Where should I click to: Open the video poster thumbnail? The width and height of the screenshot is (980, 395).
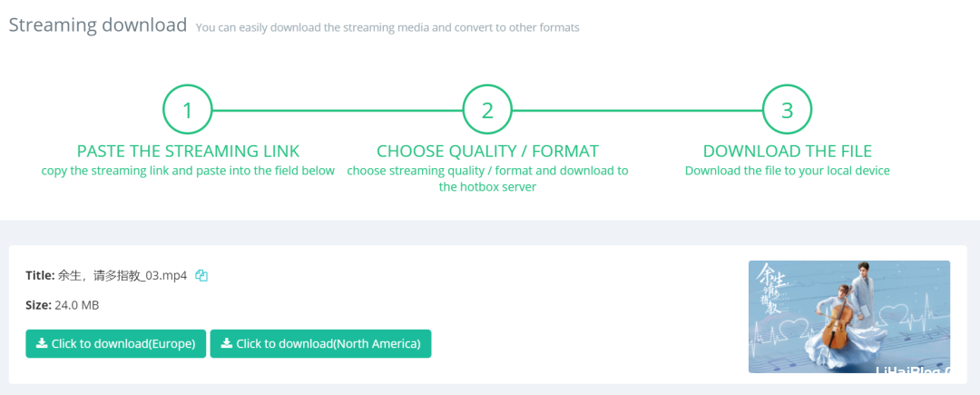(849, 317)
